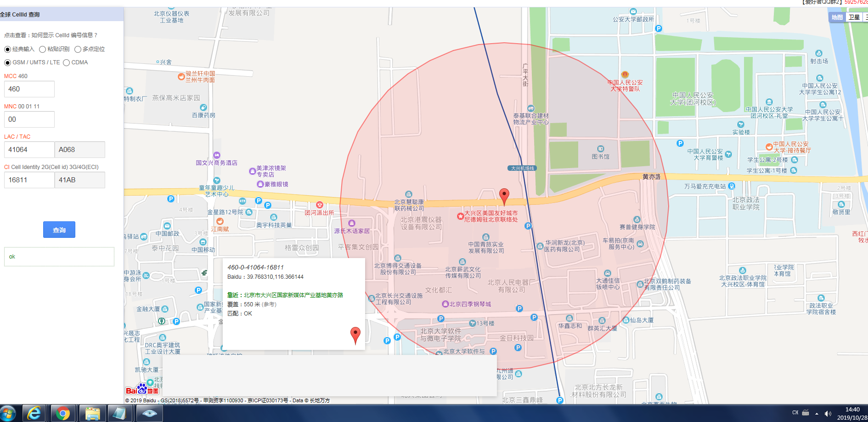
Task: Click the 美津浓镜架专卖店 shop icon
Action: [252, 171]
